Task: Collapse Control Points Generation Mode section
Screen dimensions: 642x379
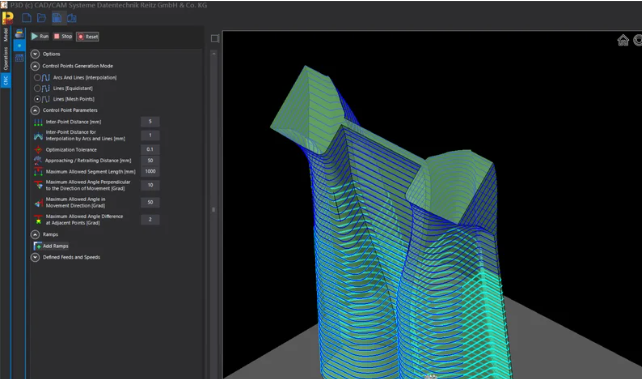Action: click(35, 66)
